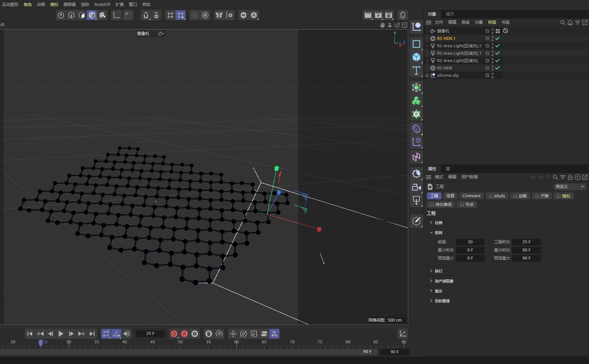Viewport: 589px width, 364px height.
Task: Click the Deformer bend tool icon
Action: 416,129
